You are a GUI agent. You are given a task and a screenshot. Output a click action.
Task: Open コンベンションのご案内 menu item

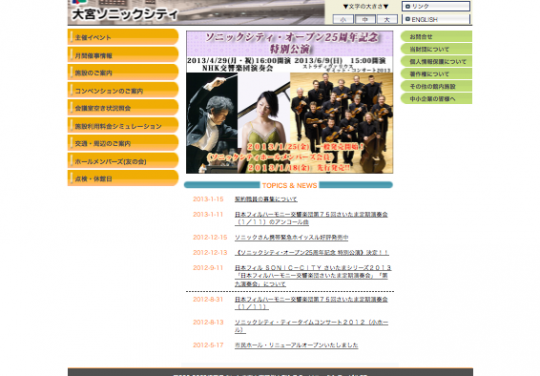click(123, 90)
